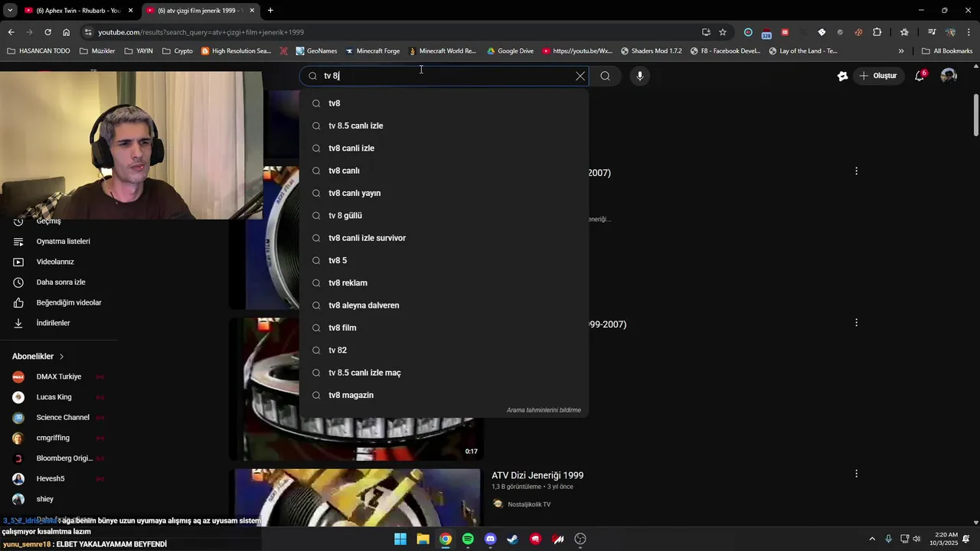Viewport: 980px width, 551px height.
Task: Pick the "tv8 canlı yayın" suggestion
Action: [444, 193]
